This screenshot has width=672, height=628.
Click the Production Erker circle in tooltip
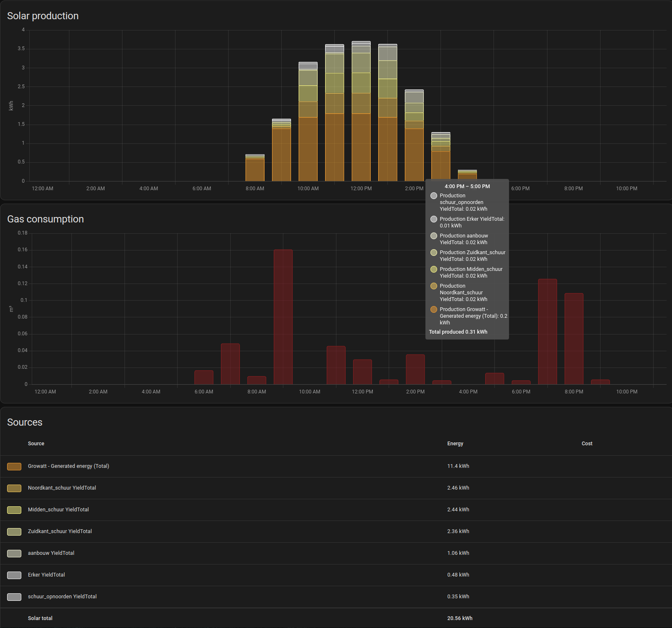tap(434, 219)
